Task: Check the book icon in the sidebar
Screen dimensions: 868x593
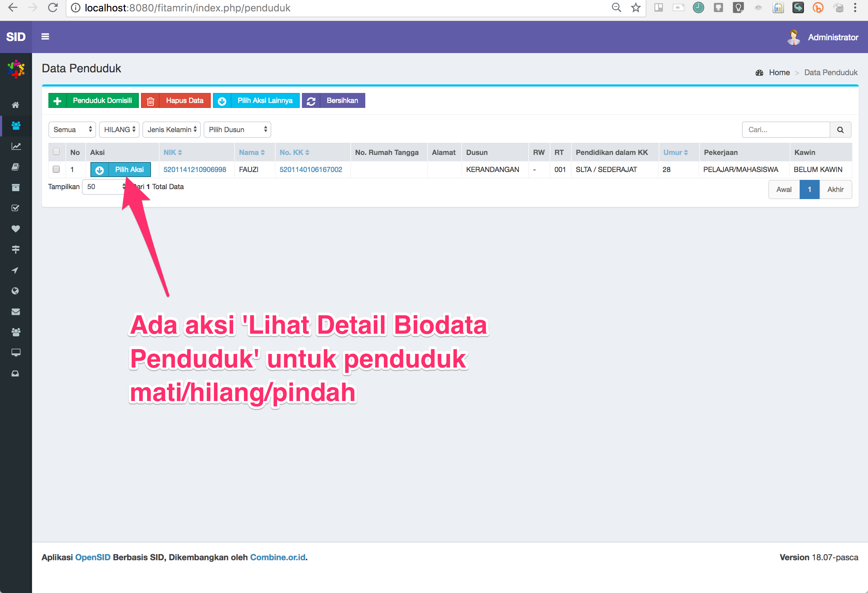Action: (x=16, y=167)
